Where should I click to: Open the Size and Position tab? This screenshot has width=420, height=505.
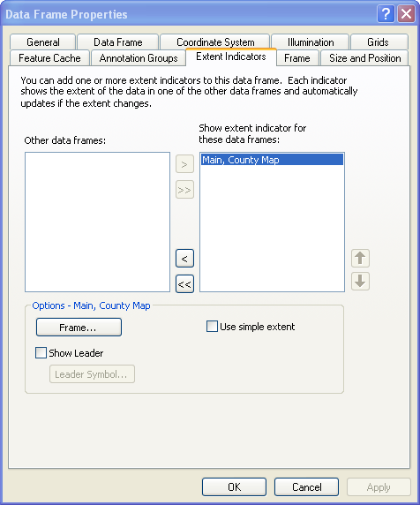click(364, 58)
